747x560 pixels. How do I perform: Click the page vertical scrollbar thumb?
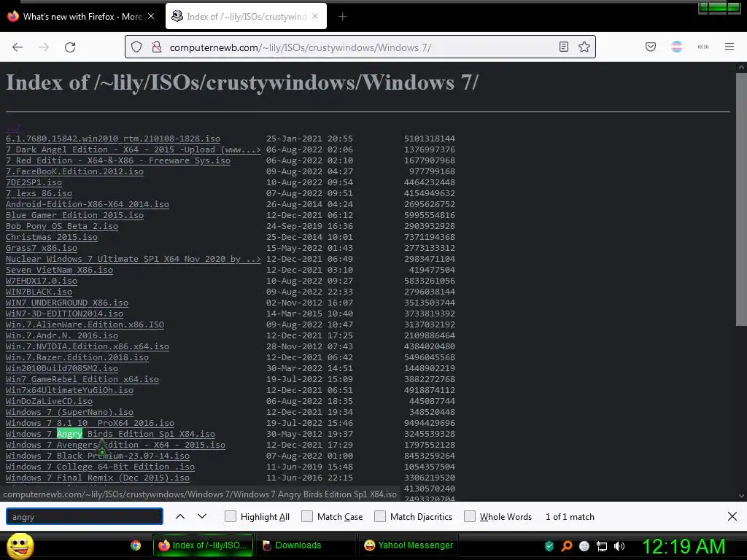741,200
